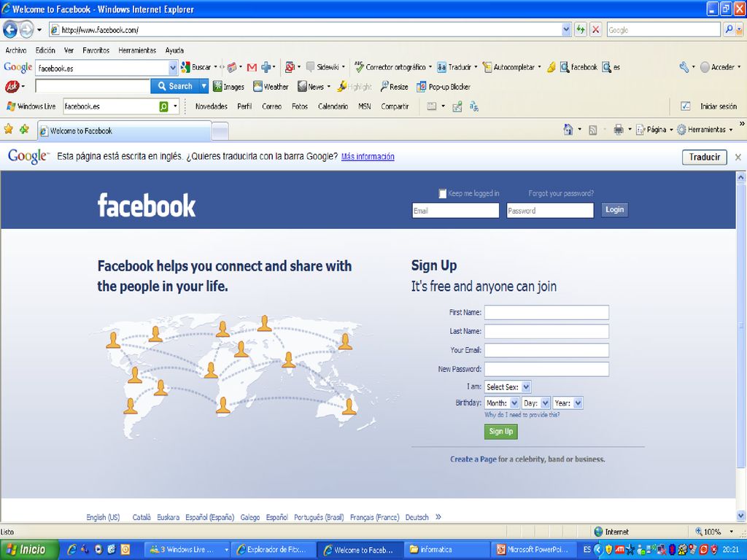Switch to Microsoft PowerPoint in taskbar

click(x=533, y=550)
